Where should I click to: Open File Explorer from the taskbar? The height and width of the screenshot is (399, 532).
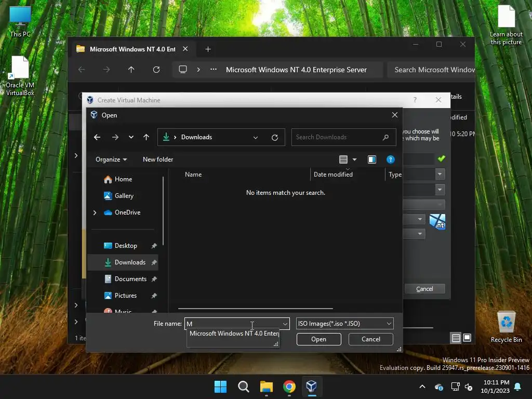267,387
